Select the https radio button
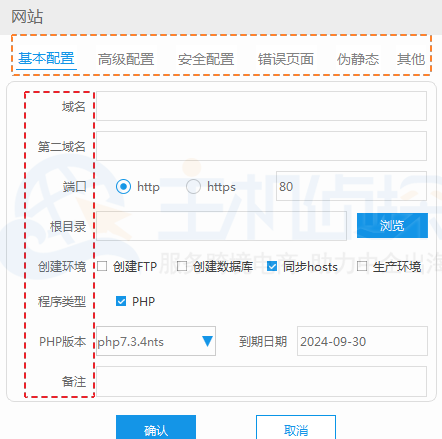Screen dimensions: 442x439 coord(193,187)
